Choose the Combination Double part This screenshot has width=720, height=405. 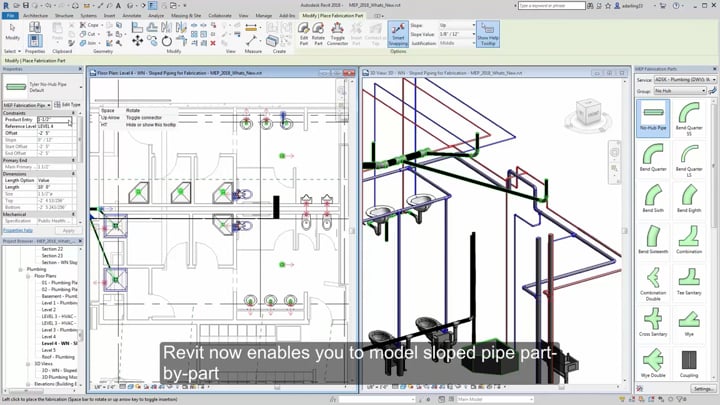tap(653, 283)
